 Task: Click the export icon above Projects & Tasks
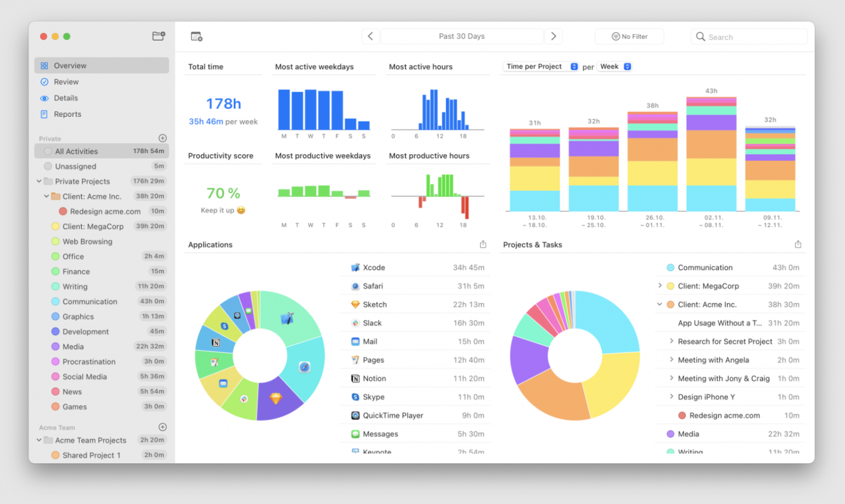coord(799,244)
